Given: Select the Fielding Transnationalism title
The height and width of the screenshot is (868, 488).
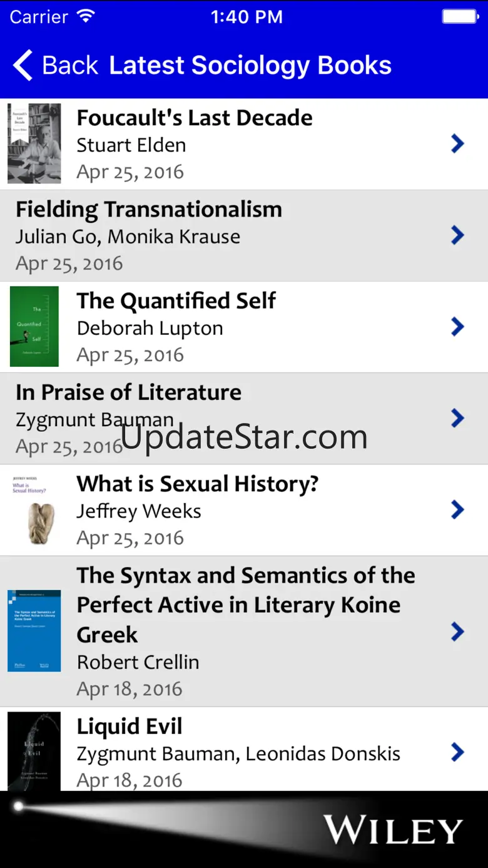Looking at the screenshot, I should [x=149, y=210].
